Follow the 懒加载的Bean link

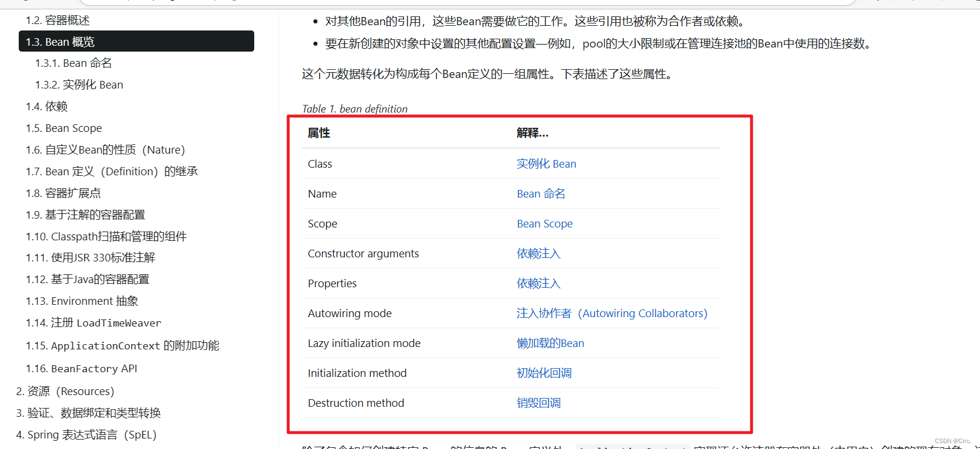[551, 343]
